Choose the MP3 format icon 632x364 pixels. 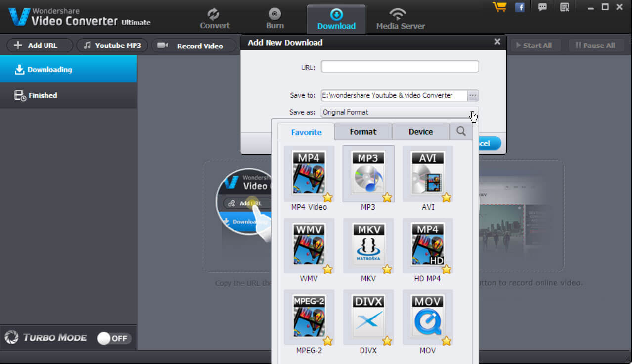(x=368, y=174)
